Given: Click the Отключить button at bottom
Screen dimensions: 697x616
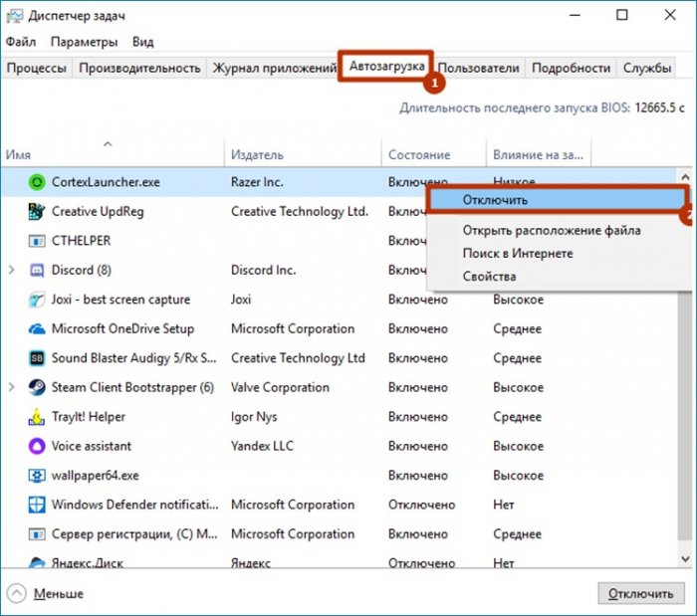Looking at the screenshot, I should coord(640,594).
